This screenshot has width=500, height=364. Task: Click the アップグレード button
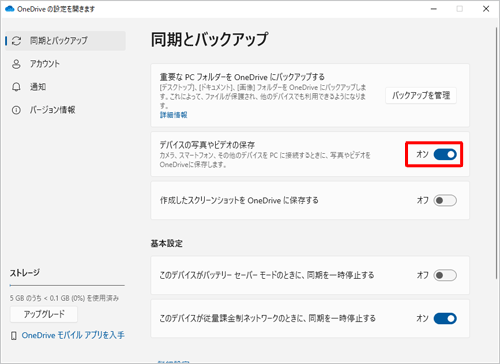coord(44,314)
